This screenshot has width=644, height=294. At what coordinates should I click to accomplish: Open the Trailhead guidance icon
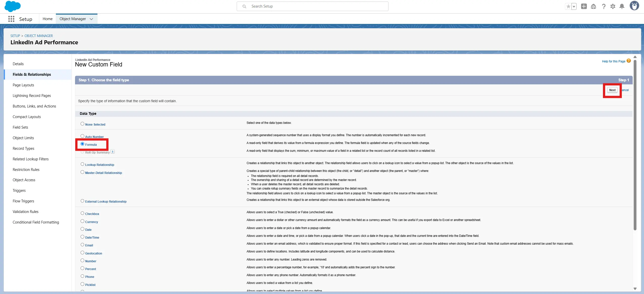(593, 6)
